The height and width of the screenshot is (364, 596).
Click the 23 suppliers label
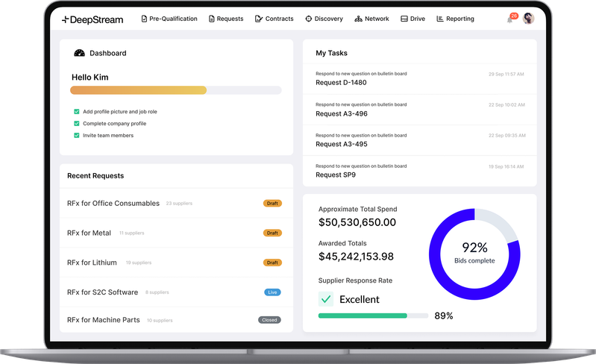pyautogui.click(x=179, y=204)
